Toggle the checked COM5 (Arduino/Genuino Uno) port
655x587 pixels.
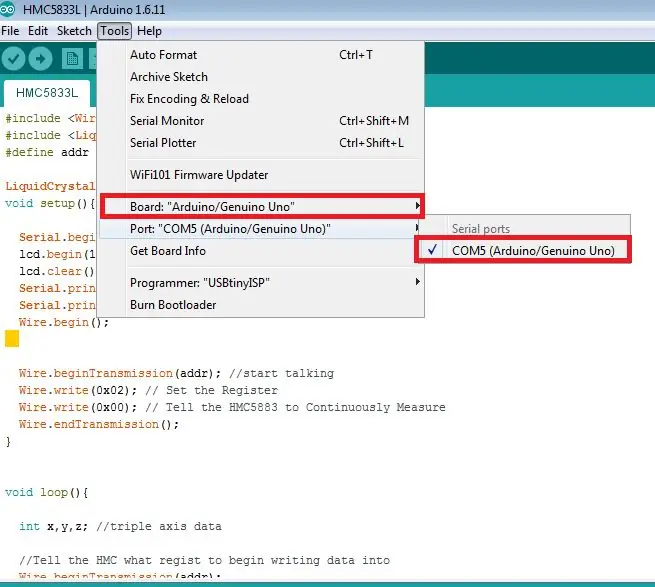tap(523, 250)
